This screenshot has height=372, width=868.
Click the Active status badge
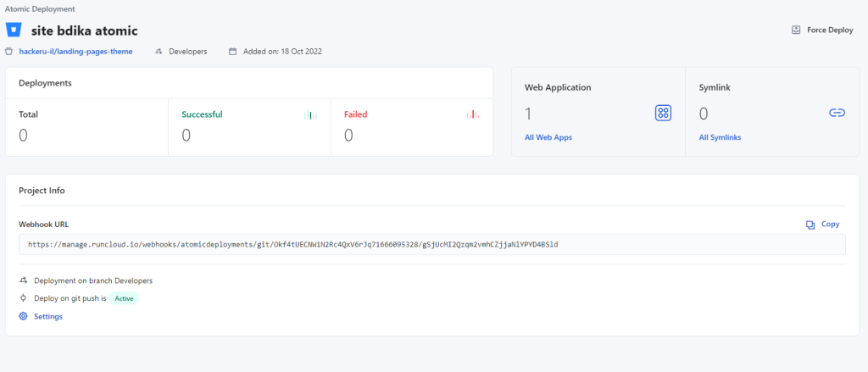(x=124, y=298)
